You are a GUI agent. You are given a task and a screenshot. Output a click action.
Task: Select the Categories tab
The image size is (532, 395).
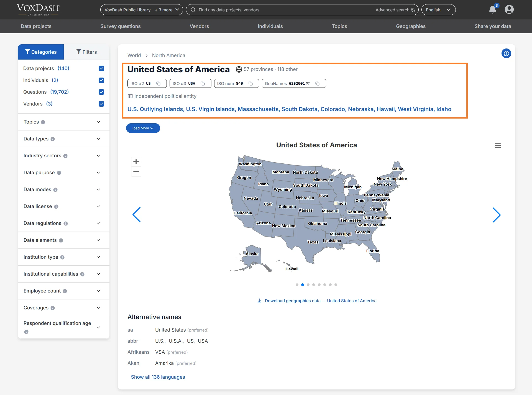click(x=41, y=52)
